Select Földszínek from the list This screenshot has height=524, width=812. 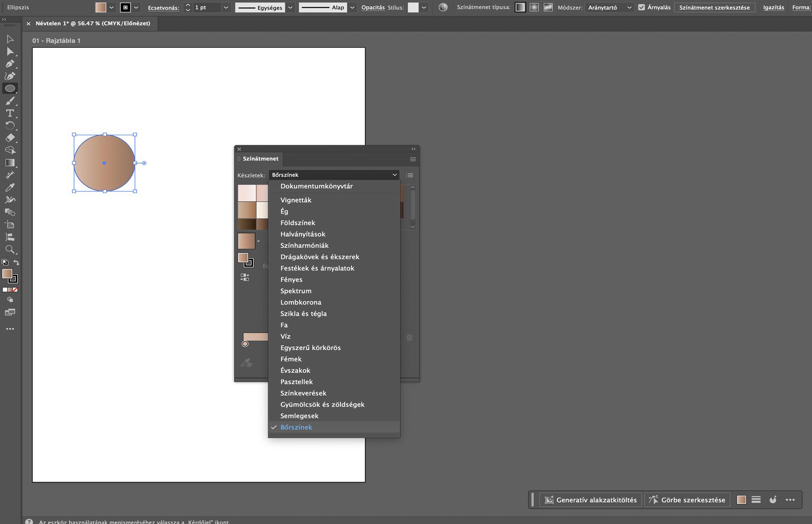click(x=298, y=223)
